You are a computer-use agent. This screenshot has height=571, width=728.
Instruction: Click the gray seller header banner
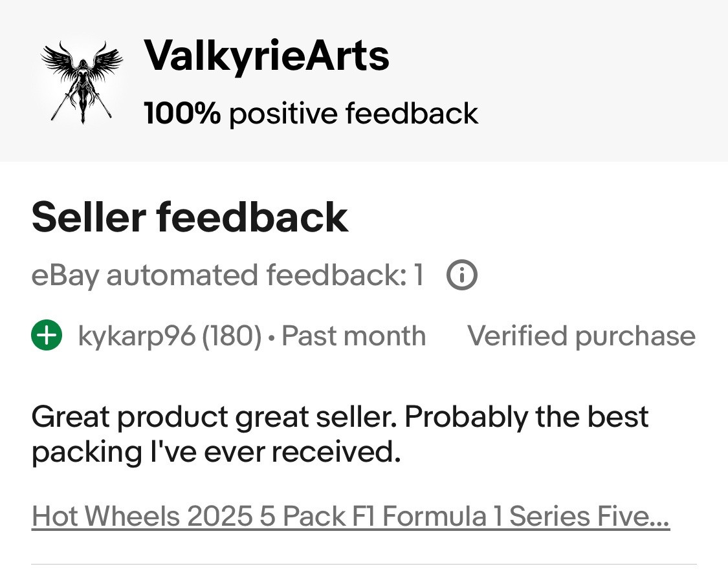tap(364, 81)
